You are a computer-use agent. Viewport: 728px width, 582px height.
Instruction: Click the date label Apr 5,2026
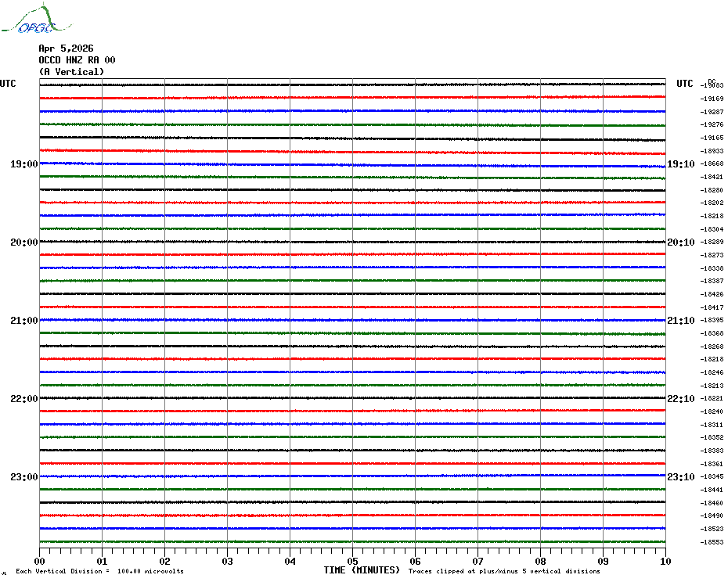pyautogui.click(x=66, y=48)
